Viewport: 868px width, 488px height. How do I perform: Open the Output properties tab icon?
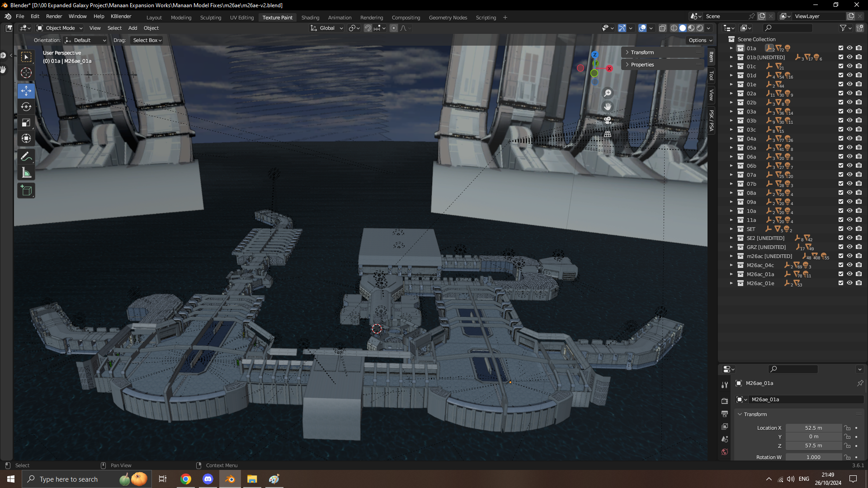[725, 413]
